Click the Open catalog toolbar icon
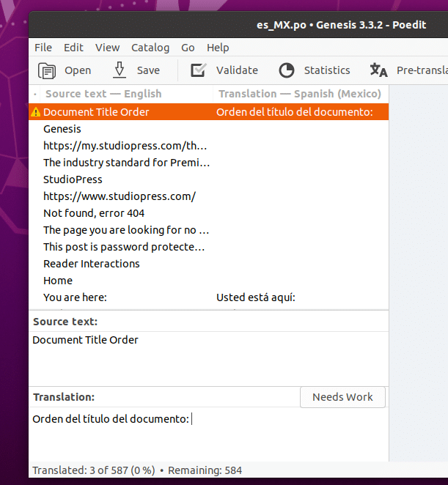 [x=47, y=70]
